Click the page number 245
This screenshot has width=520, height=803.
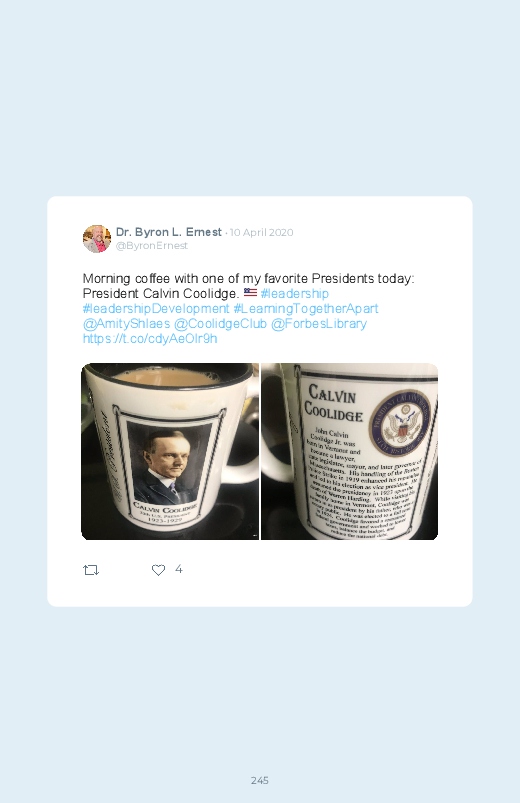(260, 780)
